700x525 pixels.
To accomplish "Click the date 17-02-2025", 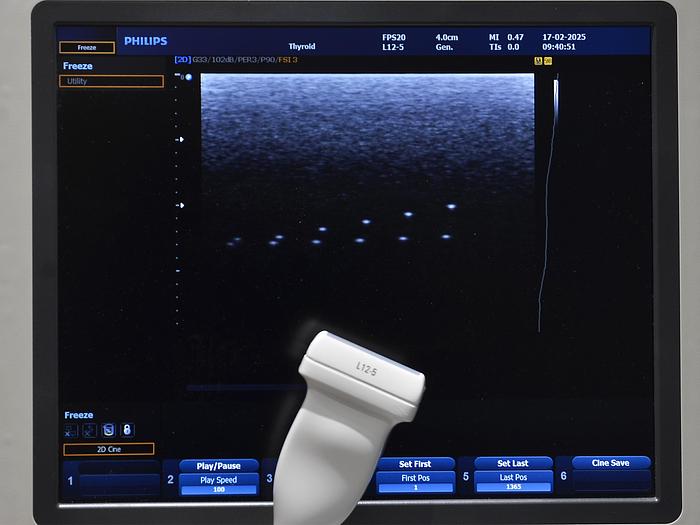I will 564,37.
